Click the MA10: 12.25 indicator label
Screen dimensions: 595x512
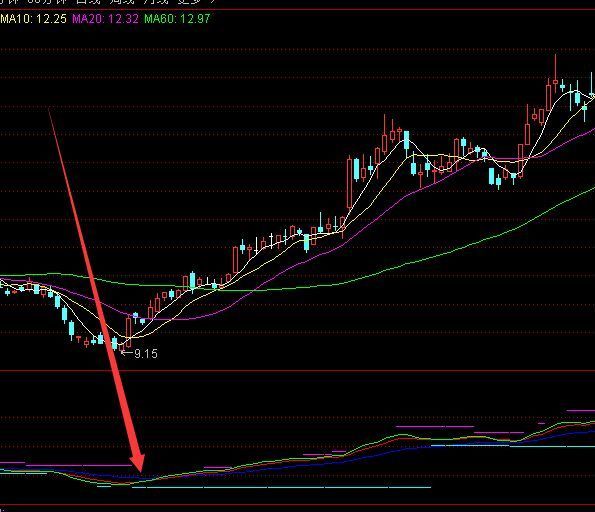pyautogui.click(x=33, y=19)
